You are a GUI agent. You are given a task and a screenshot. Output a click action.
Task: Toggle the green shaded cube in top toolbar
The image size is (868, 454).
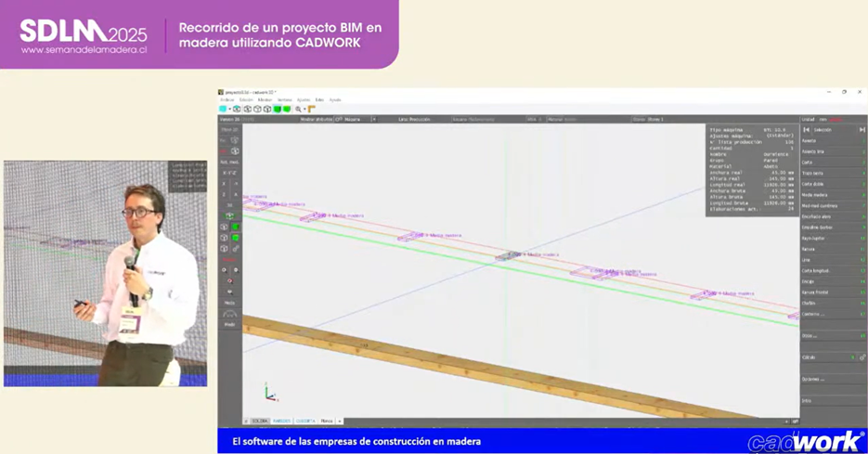pyautogui.click(x=277, y=109)
